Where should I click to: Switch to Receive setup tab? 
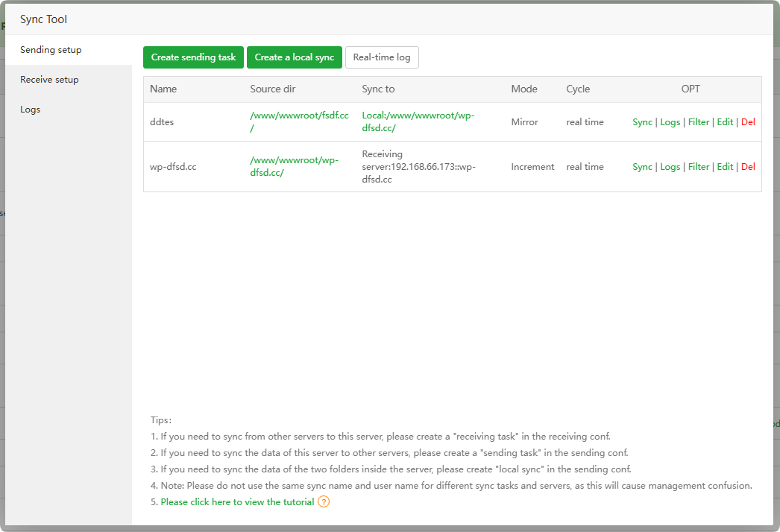coord(69,80)
